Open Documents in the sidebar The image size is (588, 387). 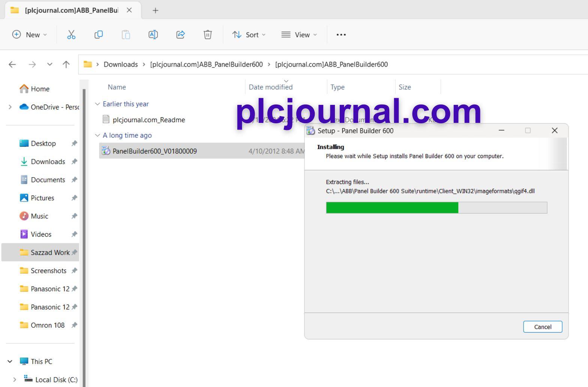[48, 180]
